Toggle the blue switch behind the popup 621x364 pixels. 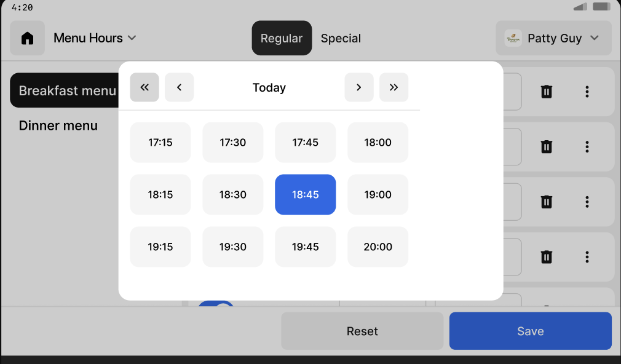point(216,304)
